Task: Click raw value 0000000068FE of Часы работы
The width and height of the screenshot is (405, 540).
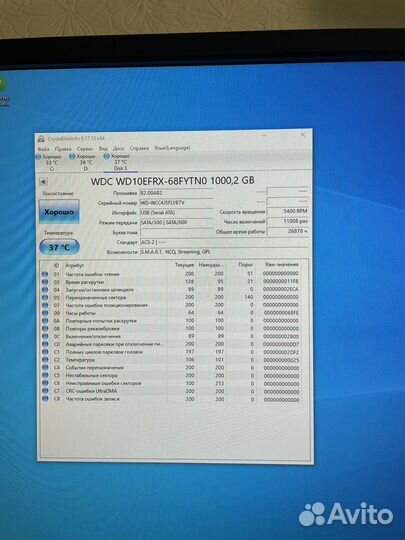Action: point(281,313)
